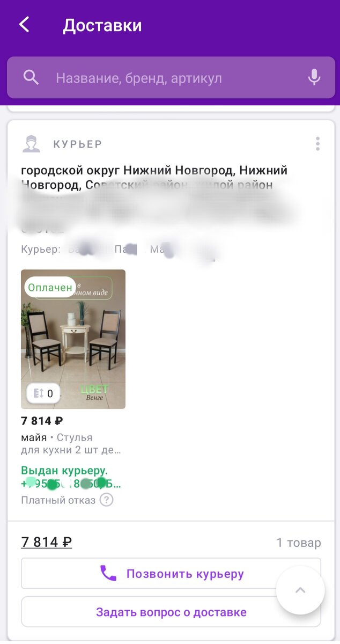Tap the magnifier search icon
The image size is (340, 644).
click(31, 78)
